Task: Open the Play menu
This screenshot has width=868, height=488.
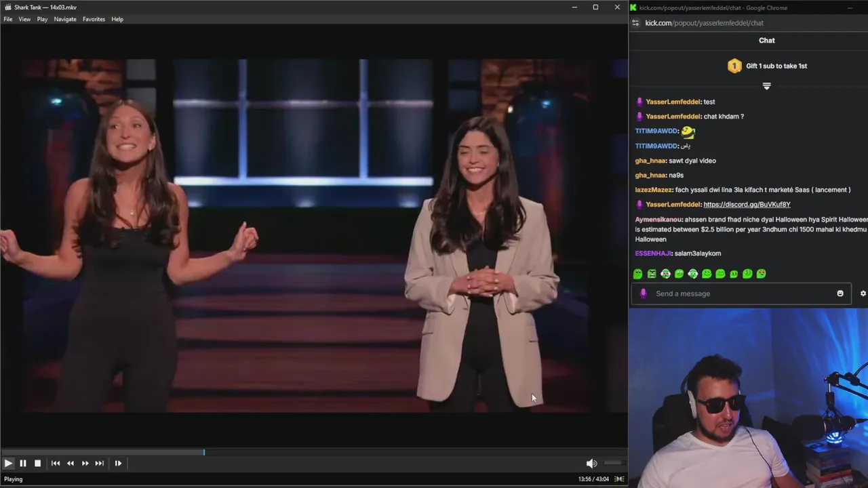Action: 42,19
